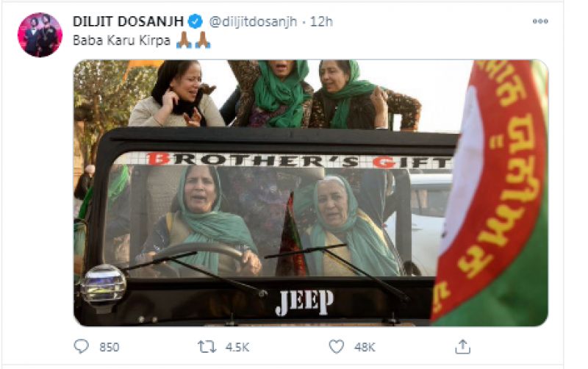Open the share tweet icon

click(462, 346)
